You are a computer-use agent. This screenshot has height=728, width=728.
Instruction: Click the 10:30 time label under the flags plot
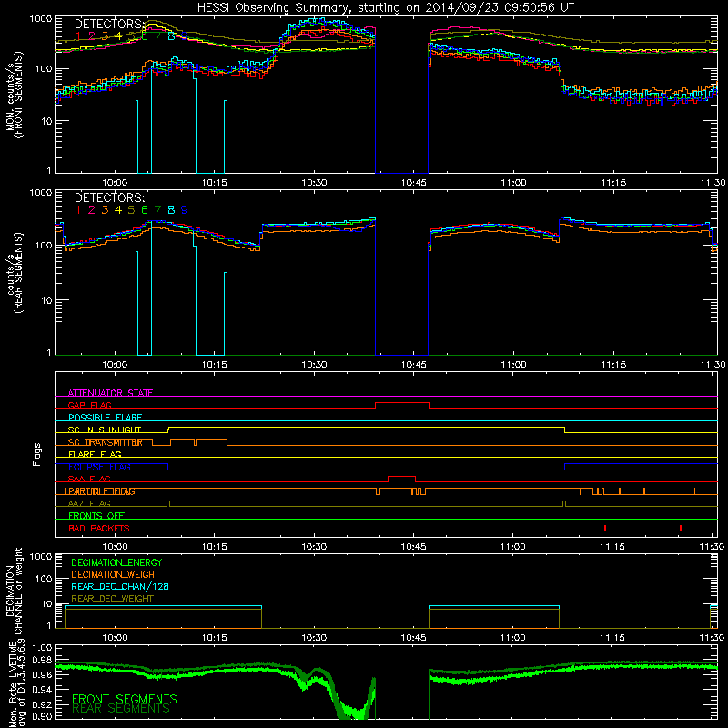click(314, 547)
